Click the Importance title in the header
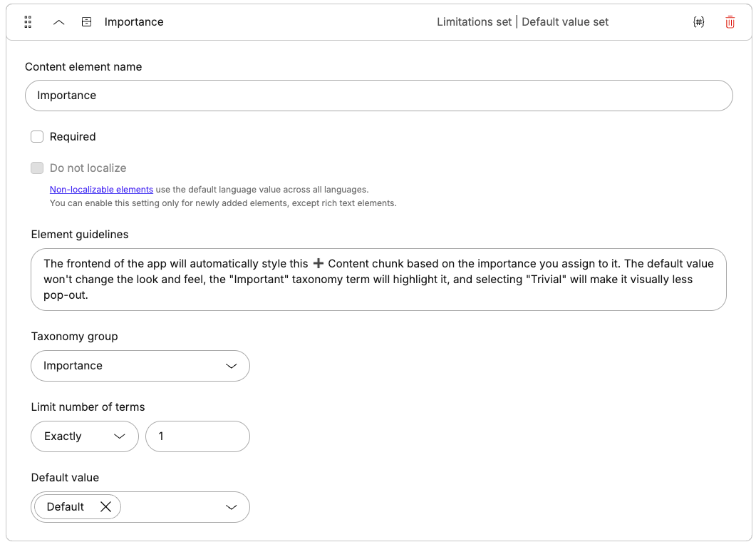The height and width of the screenshot is (547, 756). (x=134, y=22)
